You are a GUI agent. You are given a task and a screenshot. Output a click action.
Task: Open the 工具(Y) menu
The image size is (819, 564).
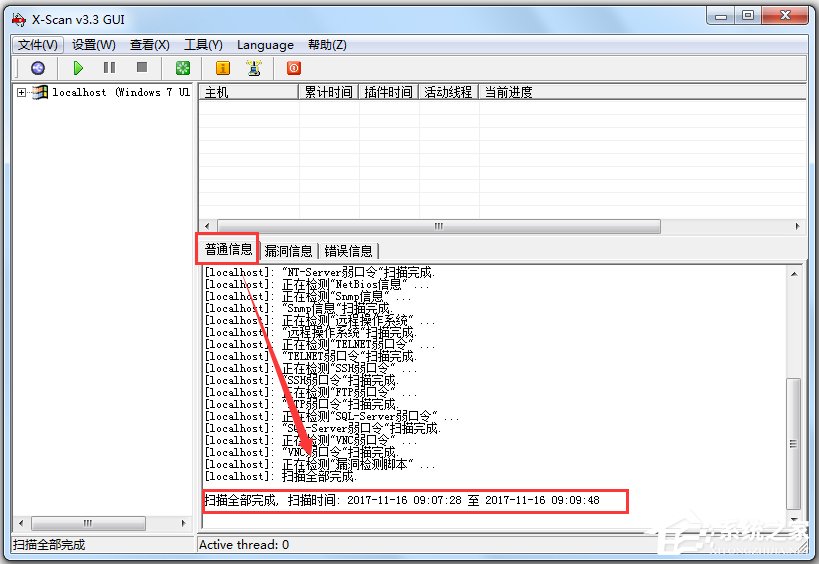tap(203, 45)
